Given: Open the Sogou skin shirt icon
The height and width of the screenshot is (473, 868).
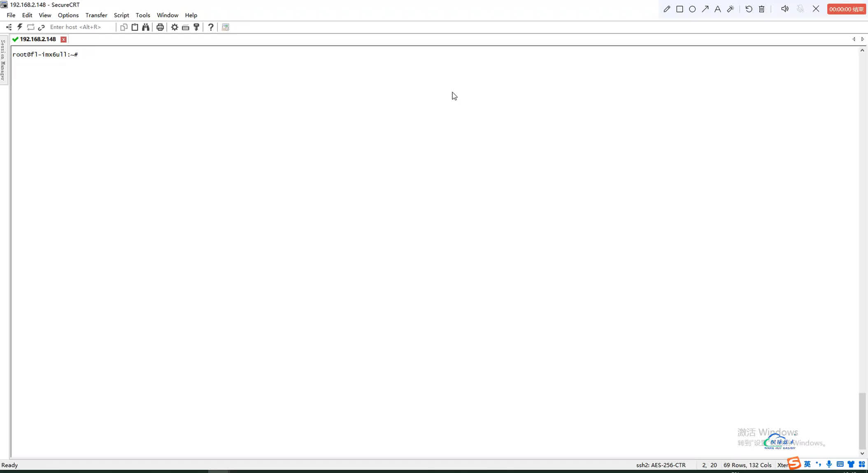Looking at the screenshot, I should (851, 464).
